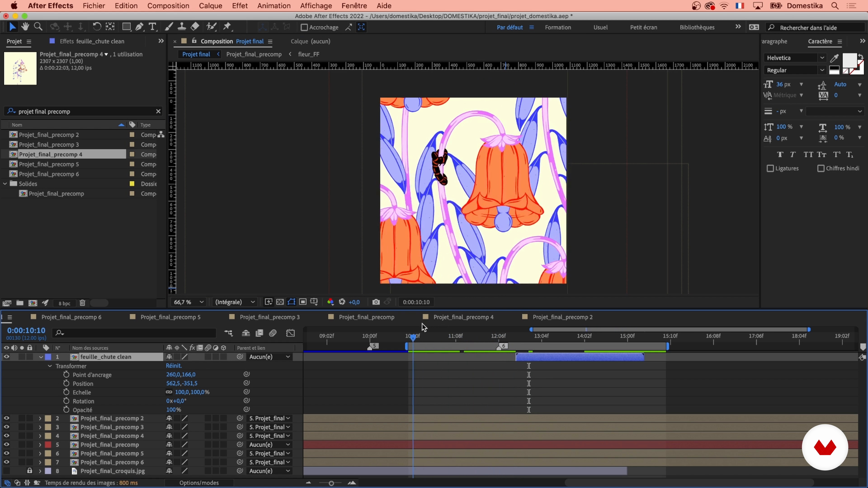Open the channel color display icon
868x488 pixels.
330,302
